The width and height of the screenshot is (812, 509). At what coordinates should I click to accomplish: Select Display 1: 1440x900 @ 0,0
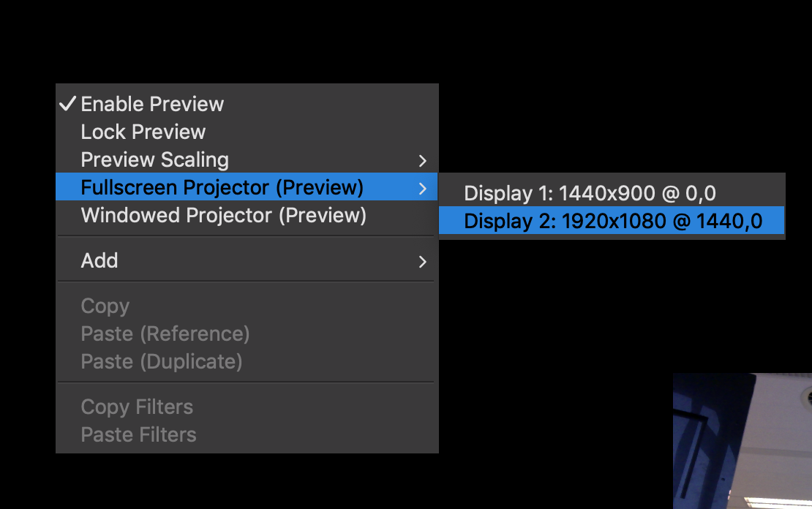tap(590, 193)
